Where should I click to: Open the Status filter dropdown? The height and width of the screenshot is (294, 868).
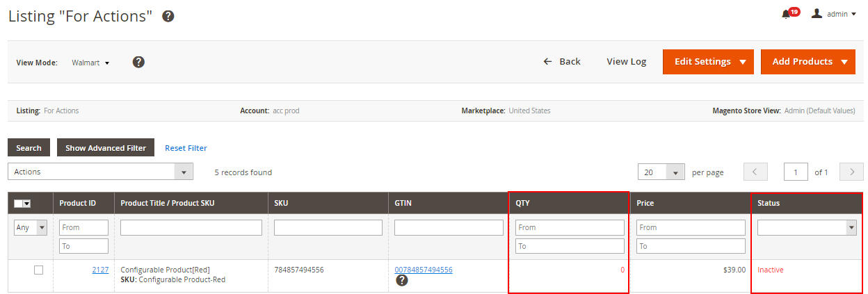click(x=806, y=227)
